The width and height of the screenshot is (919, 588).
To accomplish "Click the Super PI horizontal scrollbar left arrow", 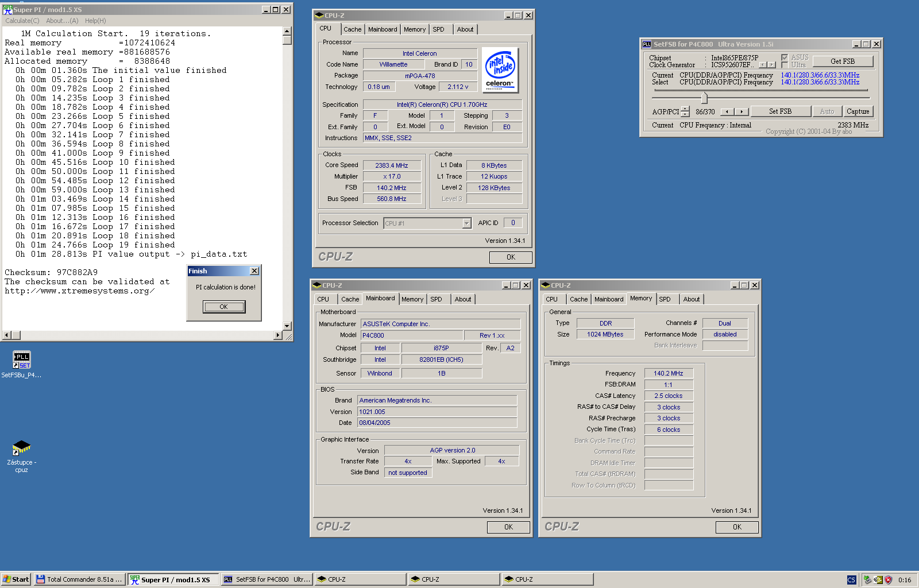I will pyautogui.click(x=7, y=335).
